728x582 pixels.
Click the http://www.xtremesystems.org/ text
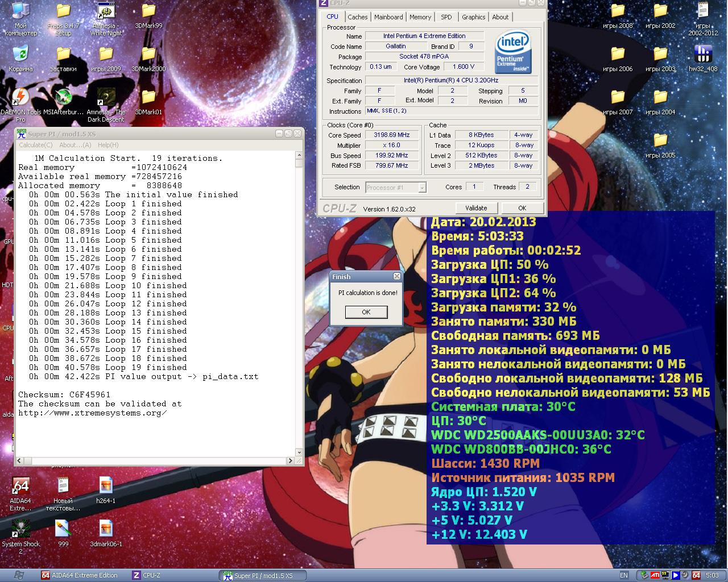(93, 413)
